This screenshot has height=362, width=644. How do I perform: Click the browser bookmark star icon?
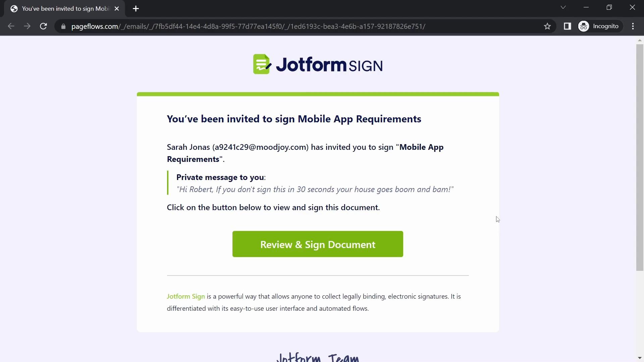pyautogui.click(x=548, y=26)
